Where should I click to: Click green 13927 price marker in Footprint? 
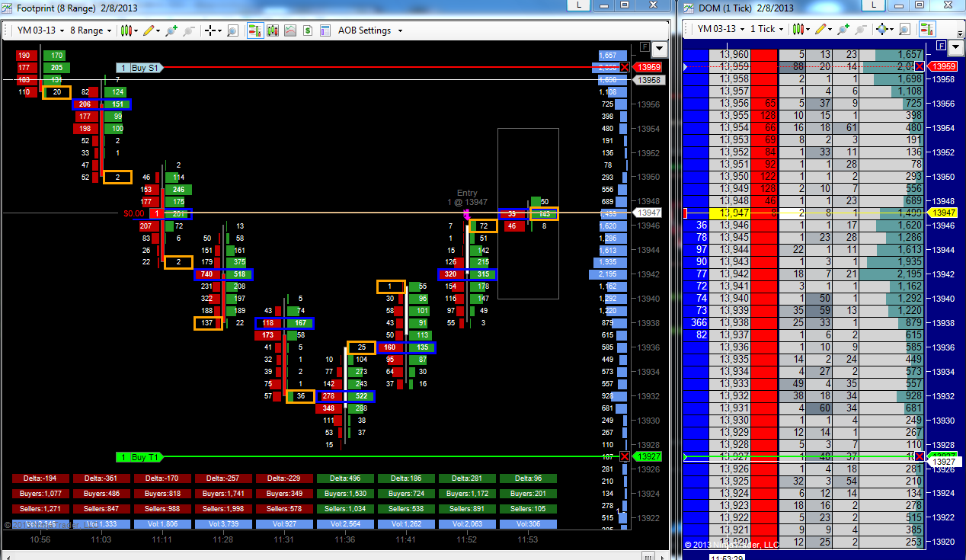648,457
